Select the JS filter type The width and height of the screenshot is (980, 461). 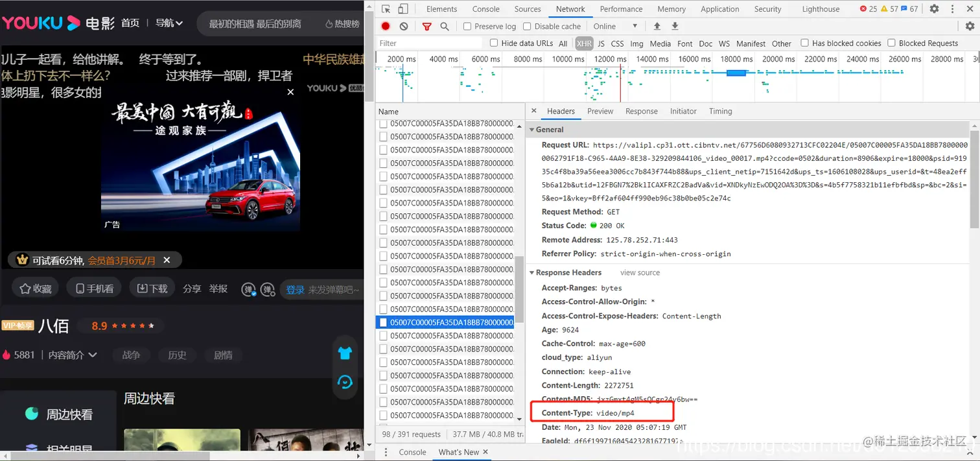[601, 43]
